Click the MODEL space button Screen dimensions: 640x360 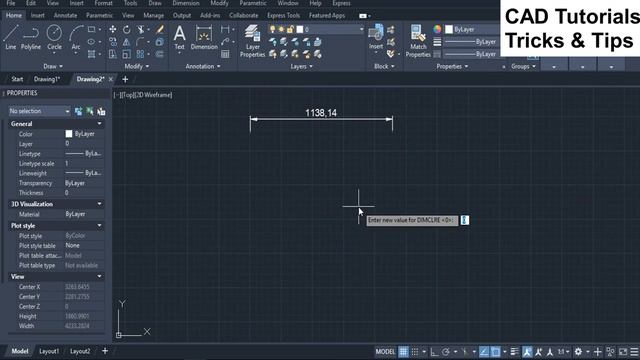(385, 351)
